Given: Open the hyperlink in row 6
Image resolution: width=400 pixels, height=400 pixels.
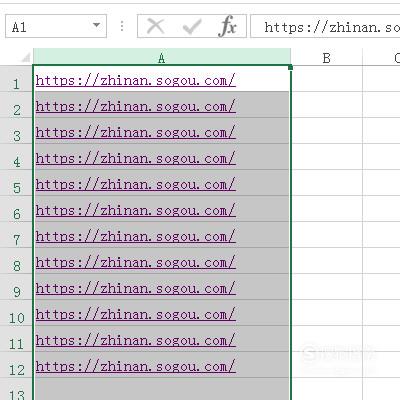Looking at the screenshot, I should click(136, 210).
